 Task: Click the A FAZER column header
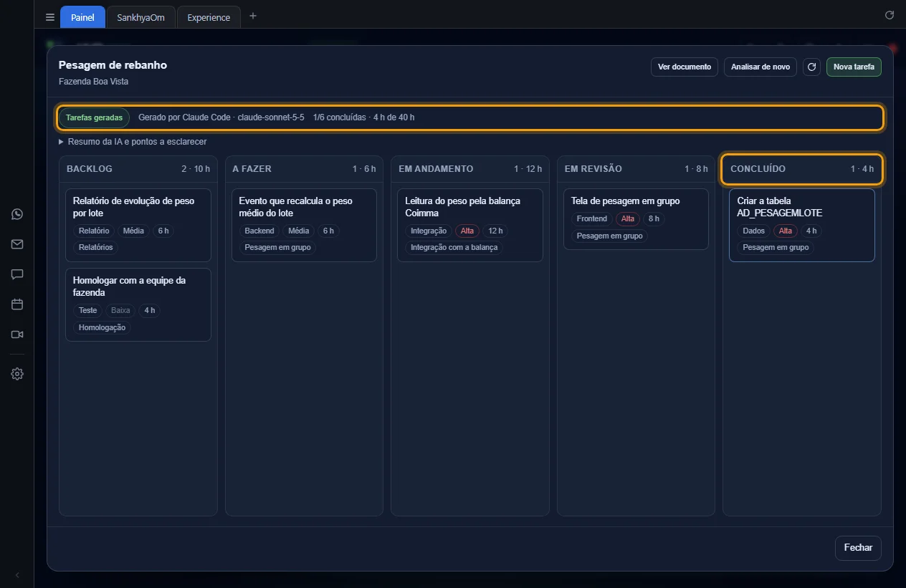coord(304,169)
